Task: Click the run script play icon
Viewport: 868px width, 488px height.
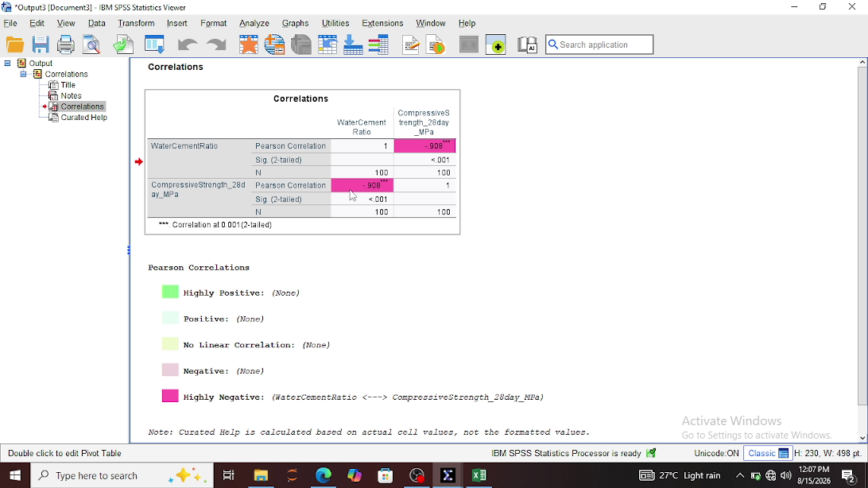Action: (x=436, y=45)
